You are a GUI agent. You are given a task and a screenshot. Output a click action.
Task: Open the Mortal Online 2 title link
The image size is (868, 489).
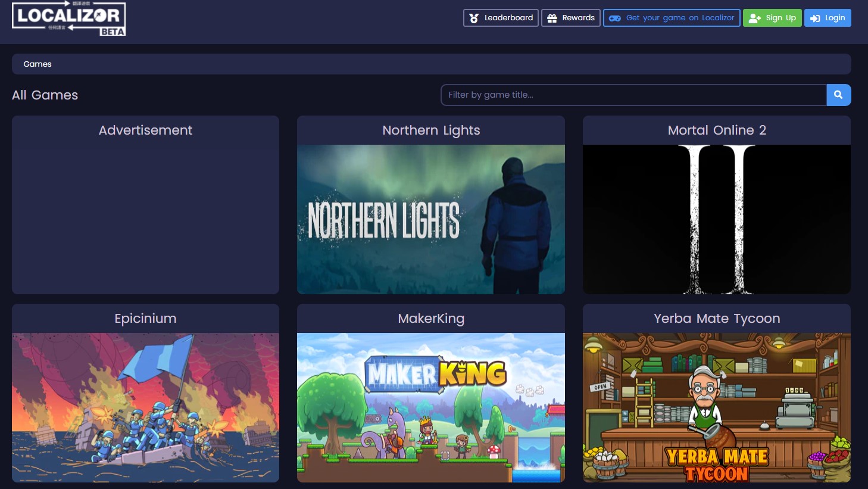717,130
